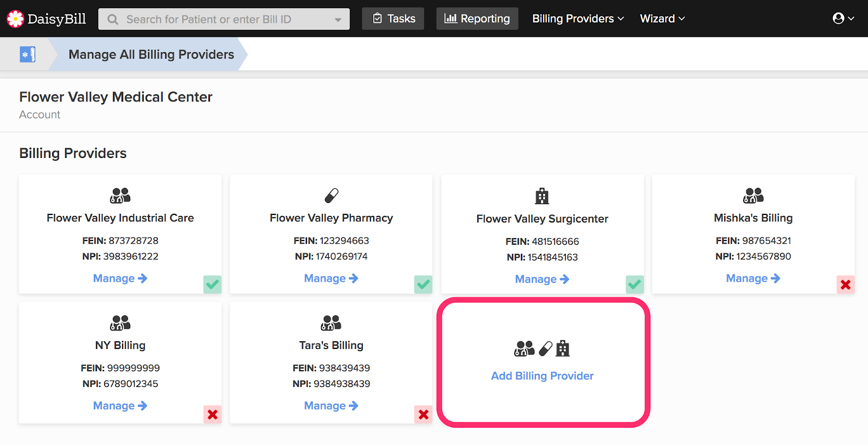
Task: Click the Add Billing Provider link
Action: (x=542, y=376)
